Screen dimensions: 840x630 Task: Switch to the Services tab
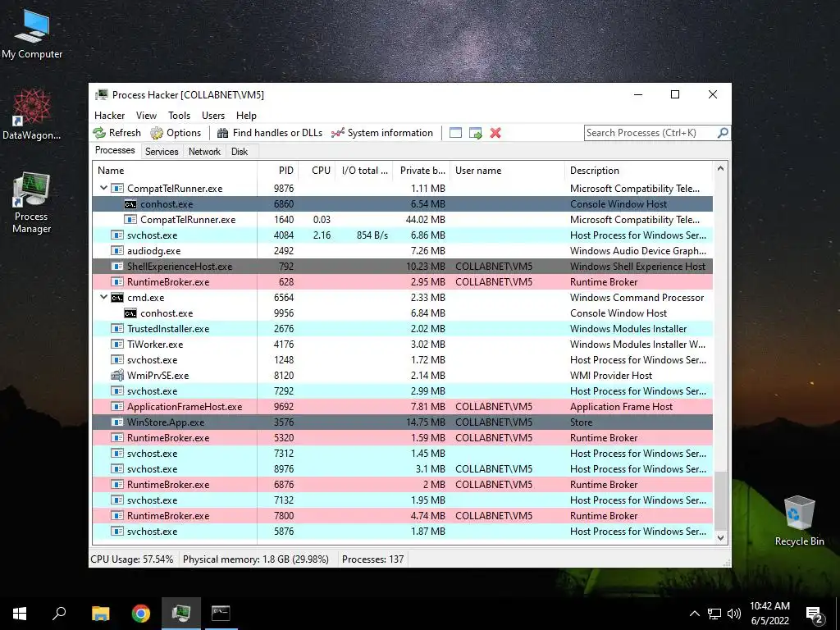pyautogui.click(x=162, y=152)
